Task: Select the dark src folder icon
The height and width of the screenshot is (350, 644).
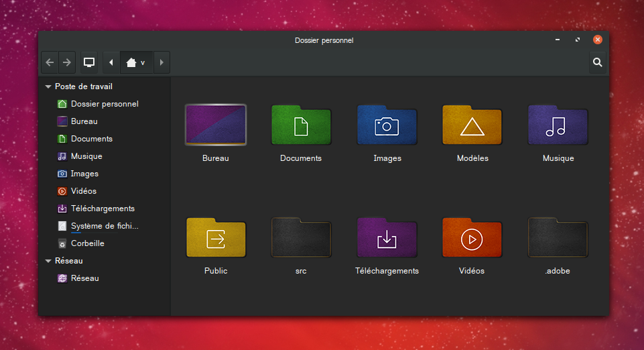Action: tap(301, 238)
